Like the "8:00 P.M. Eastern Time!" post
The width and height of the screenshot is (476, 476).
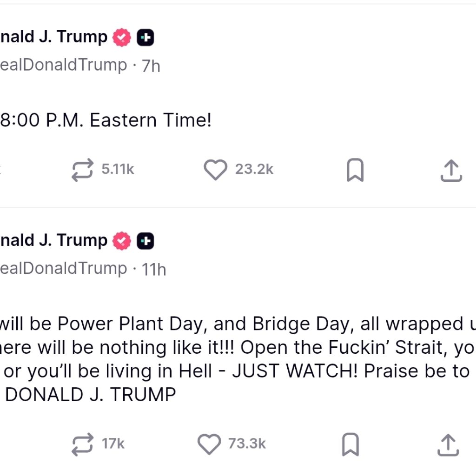(x=215, y=170)
